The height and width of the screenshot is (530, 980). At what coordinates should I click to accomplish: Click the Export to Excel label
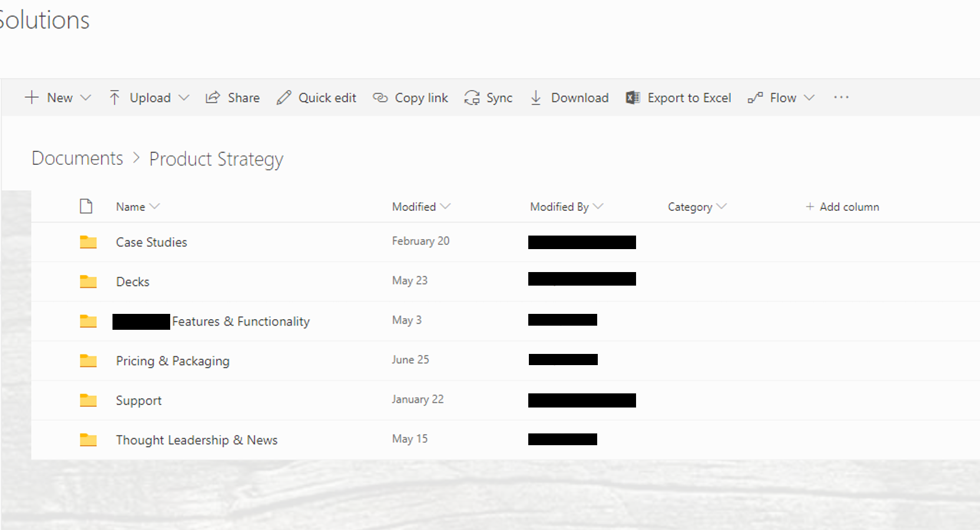(690, 98)
